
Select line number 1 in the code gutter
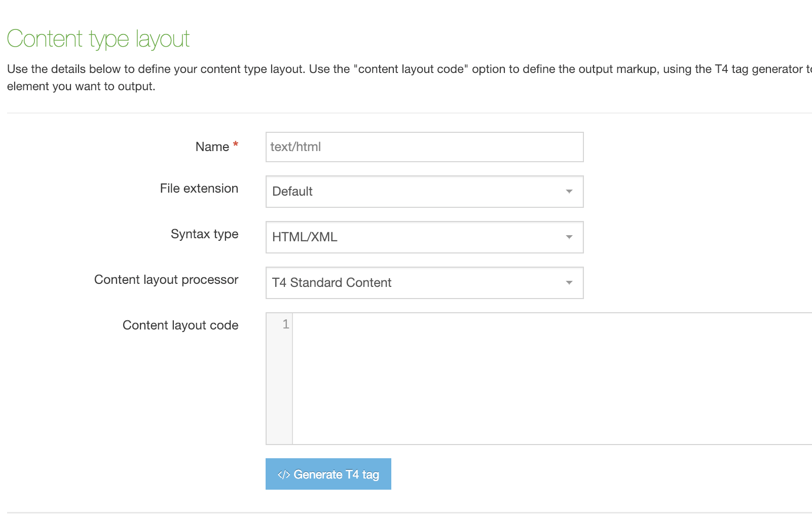pyautogui.click(x=285, y=324)
